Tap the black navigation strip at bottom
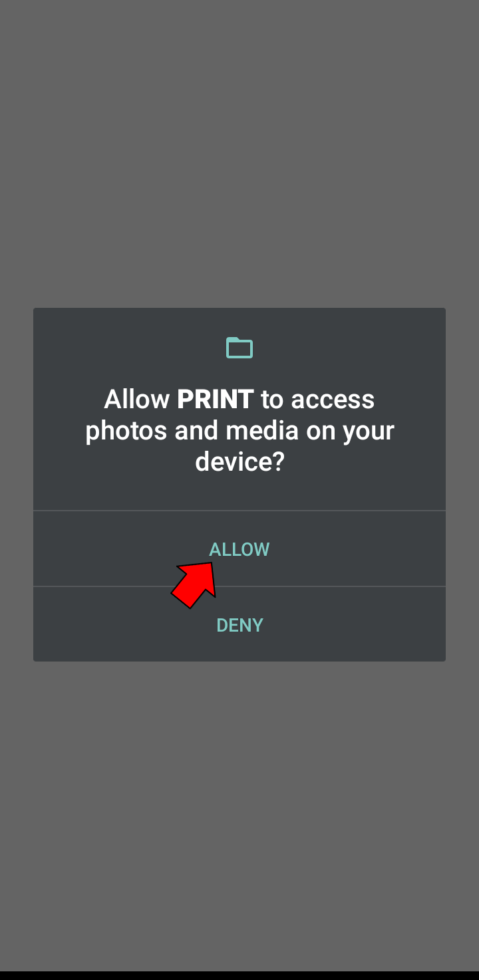Image resolution: width=479 pixels, height=980 pixels. click(x=239, y=975)
